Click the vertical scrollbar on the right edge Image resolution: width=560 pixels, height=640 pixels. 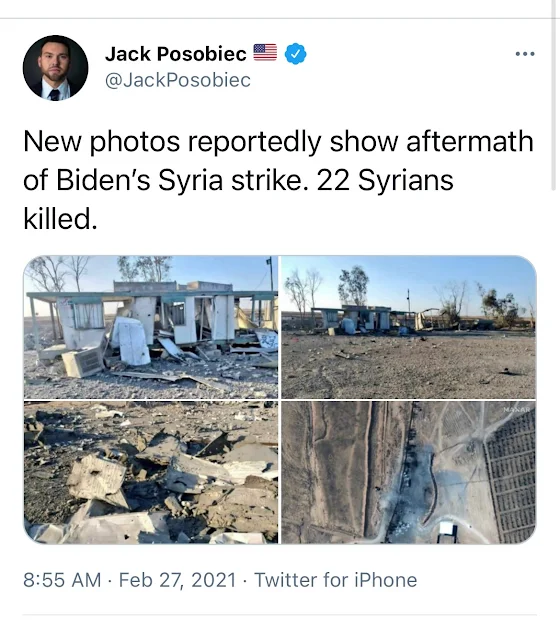[x=554, y=102]
